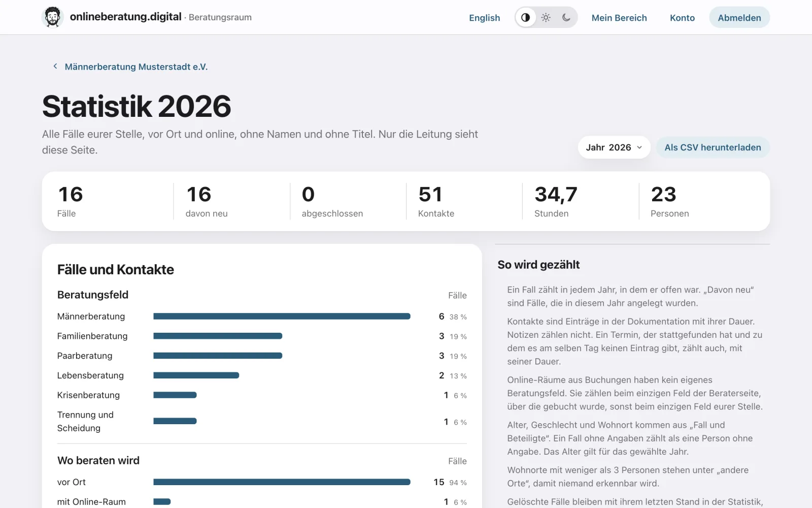Click the Familienberatung row label

click(92, 336)
